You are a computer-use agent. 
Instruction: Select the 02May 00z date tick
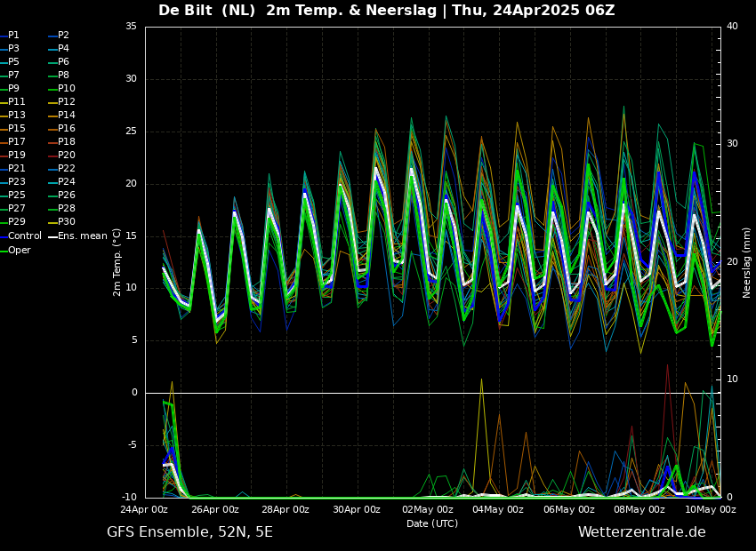click(x=427, y=509)
